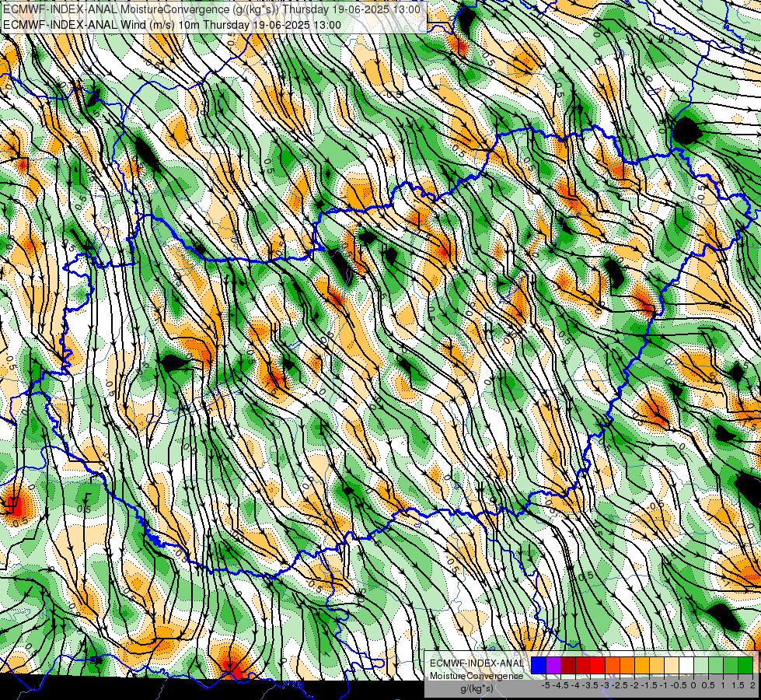The width and height of the screenshot is (761, 700).
Task: Click the legend tick label 2
Action: coord(752,685)
